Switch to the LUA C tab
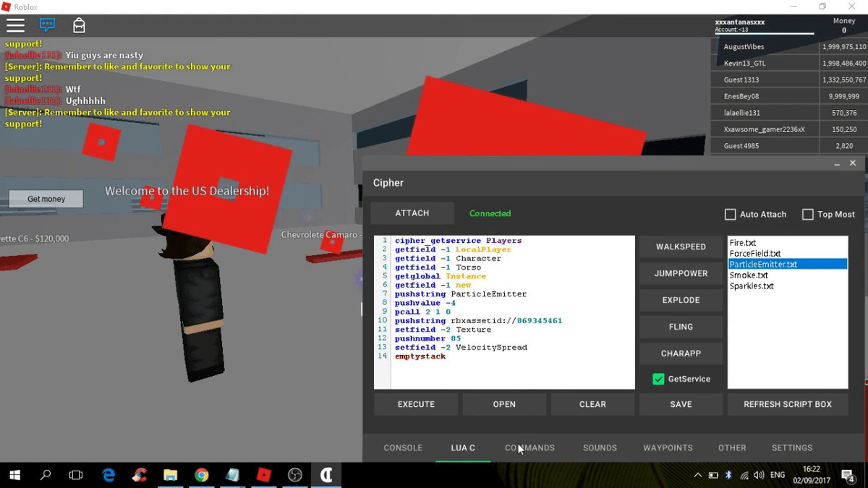 [x=463, y=448]
